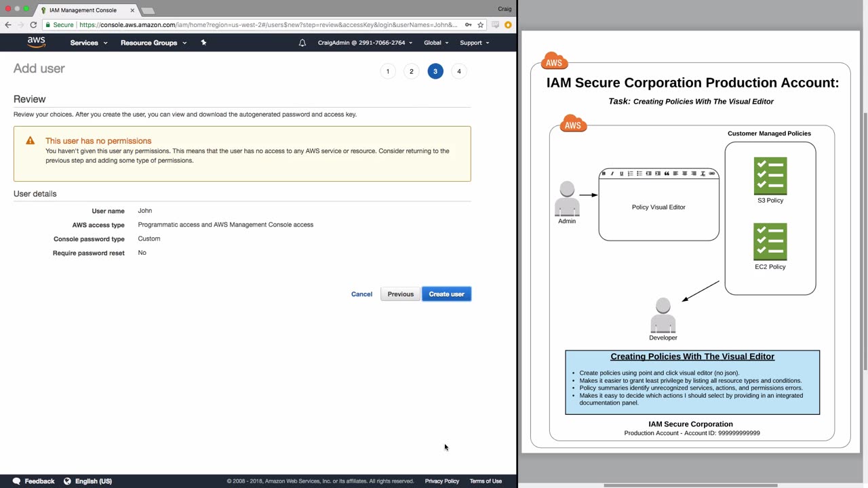The height and width of the screenshot is (488, 868).
Task: Cancel the Add user wizard
Action: pyautogui.click(x=361, y=294)
